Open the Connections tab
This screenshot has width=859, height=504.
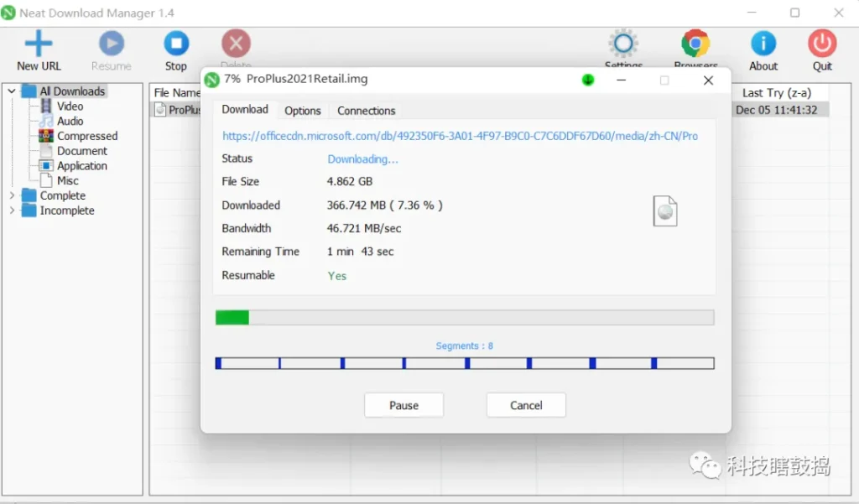pos(366,111)
